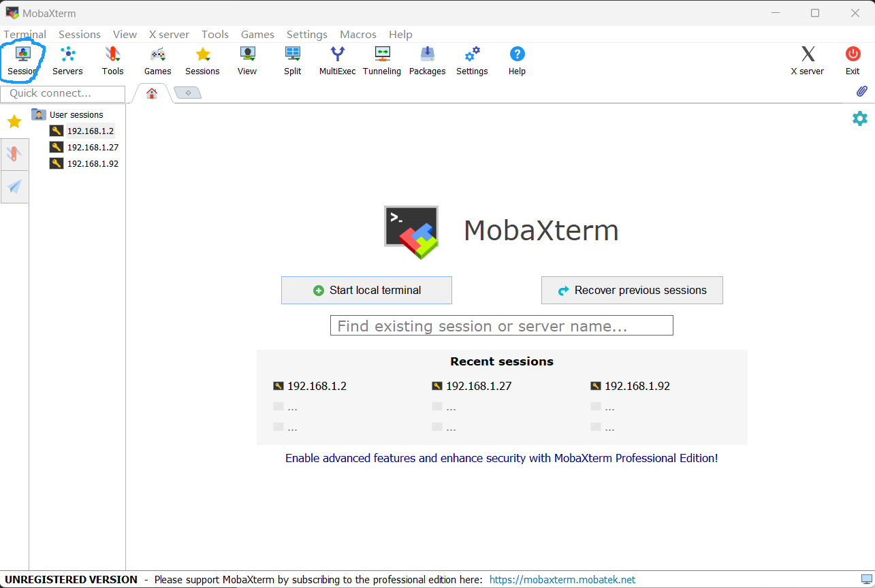
Task: Select the Split toolbar icon
Action: [293, 61]
